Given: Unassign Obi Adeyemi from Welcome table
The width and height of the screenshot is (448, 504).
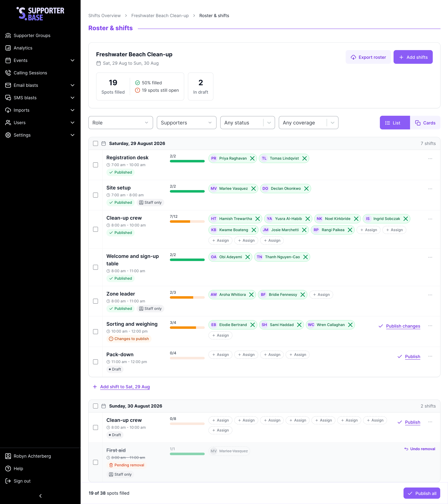Looking at the screenshot, I should pyautogui.click(x=248, y=257).
